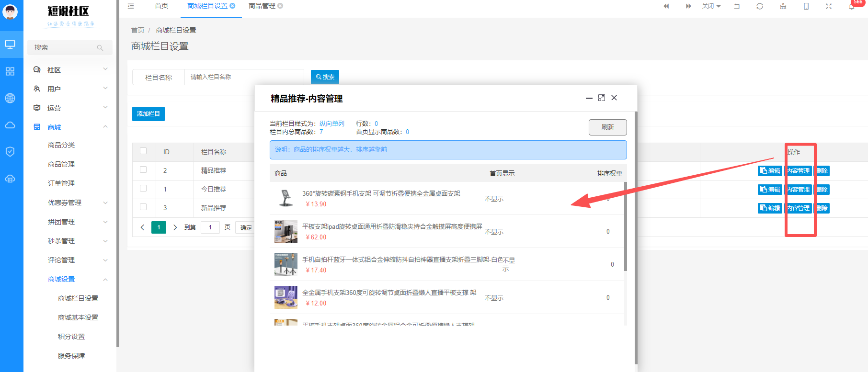Viewport: 868px width, 372px height.
Task: Open 积分设置 in the sidebar
Action: pyautogui.click(x=71, y=337)
